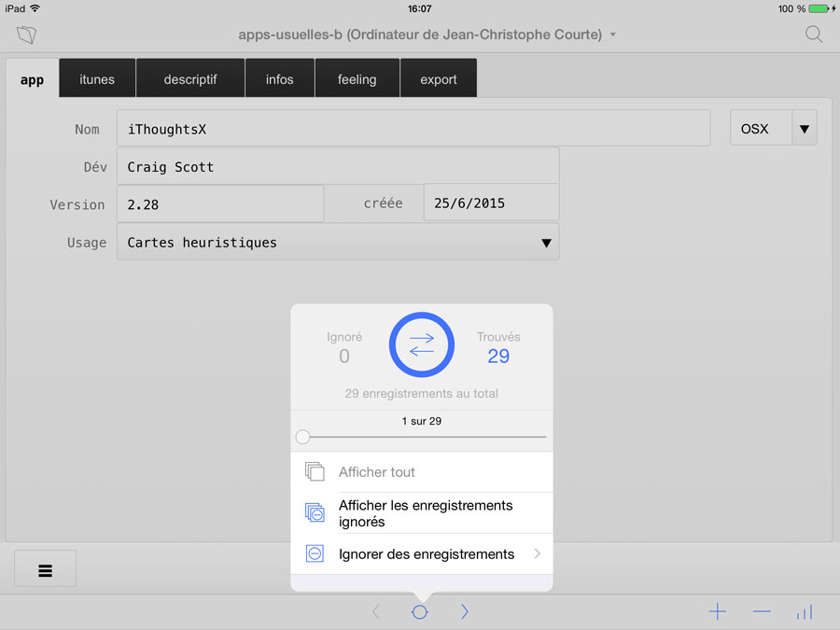Click the créée date field 25/6/2015

[491, 203]
